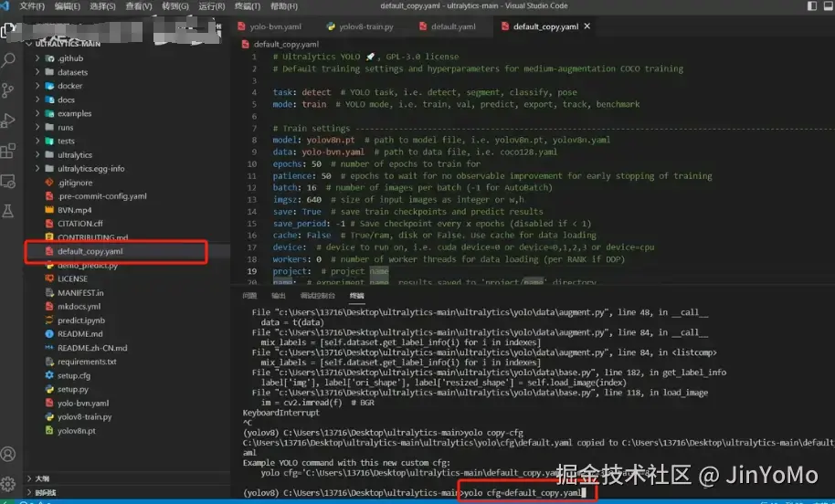The height and width of the screenshot is (504, 835).
Task: Open the Run (运行) menu
Action: [x=211, y=6]
